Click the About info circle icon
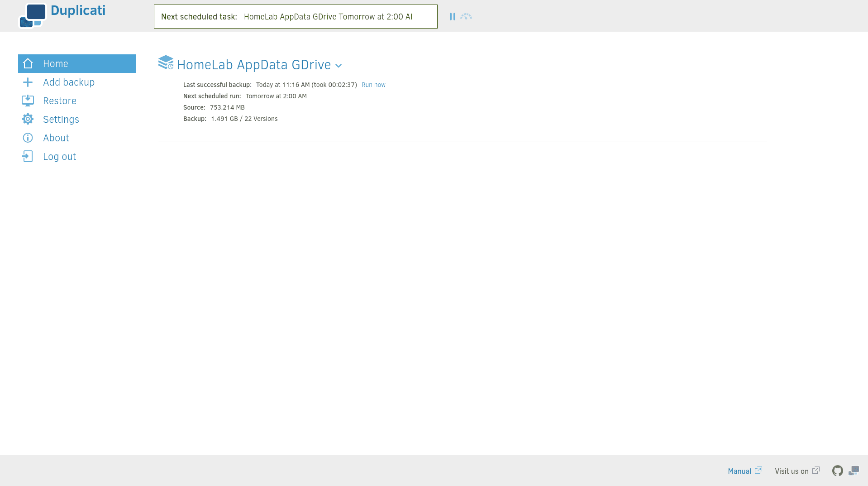868x486 pixels. (28, 138)
